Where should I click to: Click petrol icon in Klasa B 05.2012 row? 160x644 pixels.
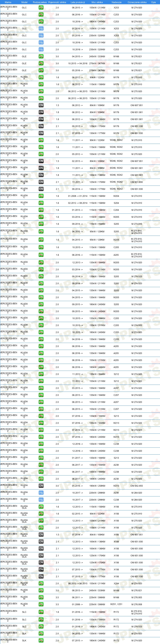(41, 154)
